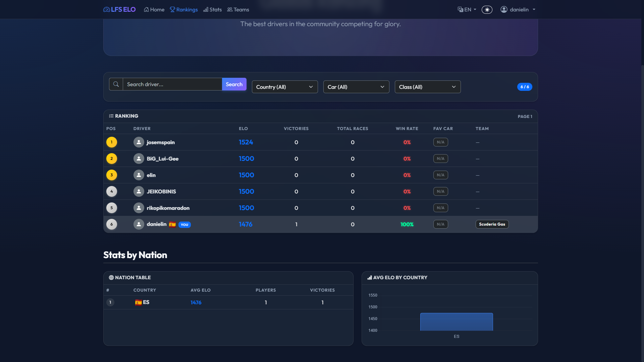Open the EN language selector

467,9
